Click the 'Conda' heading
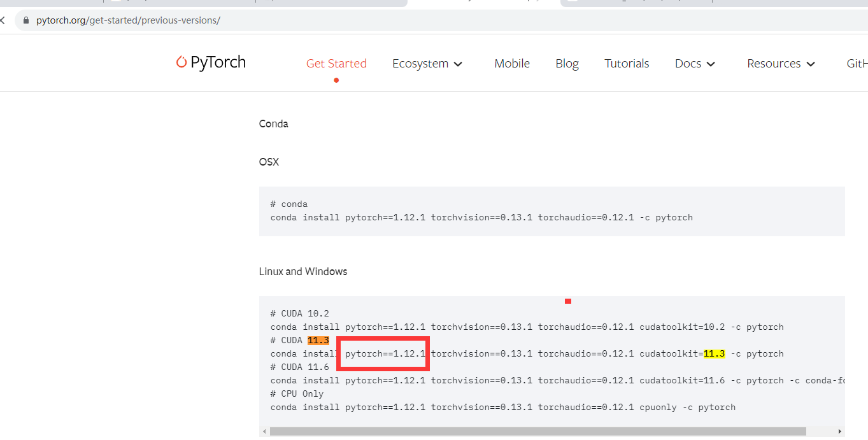This screenshot has width=868, height=440. (274, 124)
